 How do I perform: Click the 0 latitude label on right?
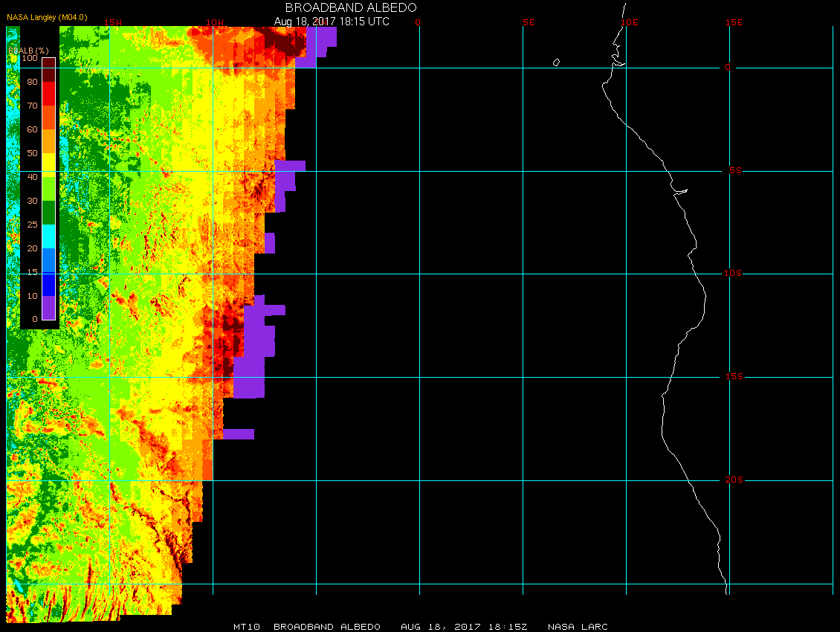(x=728, y=68)
